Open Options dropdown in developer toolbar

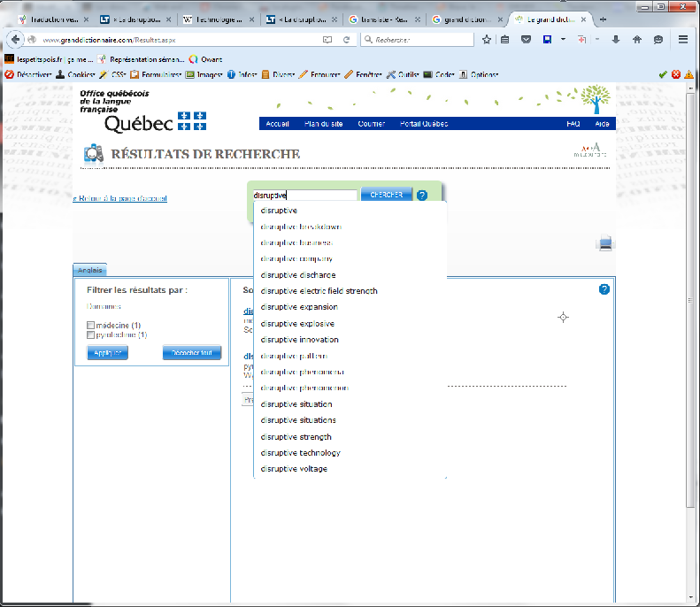tap(479, 74)
